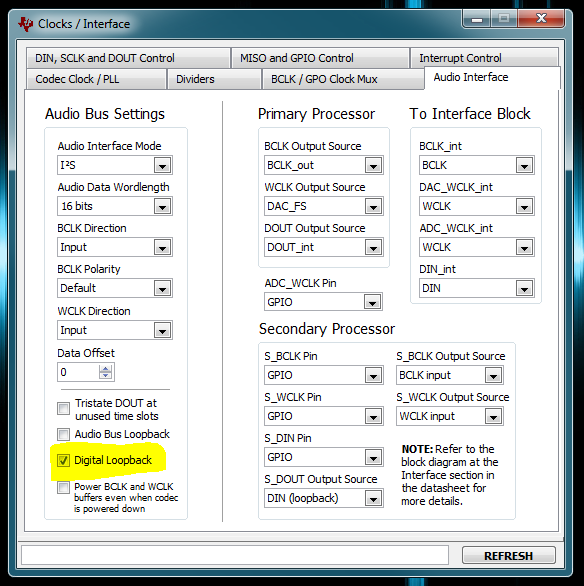The height and width of the screenshot is (586, 584).
Task: Minimize the Clocks / Interface window
Action: point(476,19)
